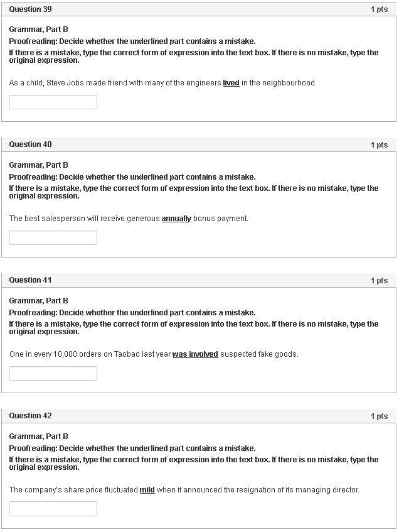Image resolution: width=404 pixels, height=532 pixels.
Task: Click the answer text box for Question 40
Action: pyautogui.click(x=53, y=237)
